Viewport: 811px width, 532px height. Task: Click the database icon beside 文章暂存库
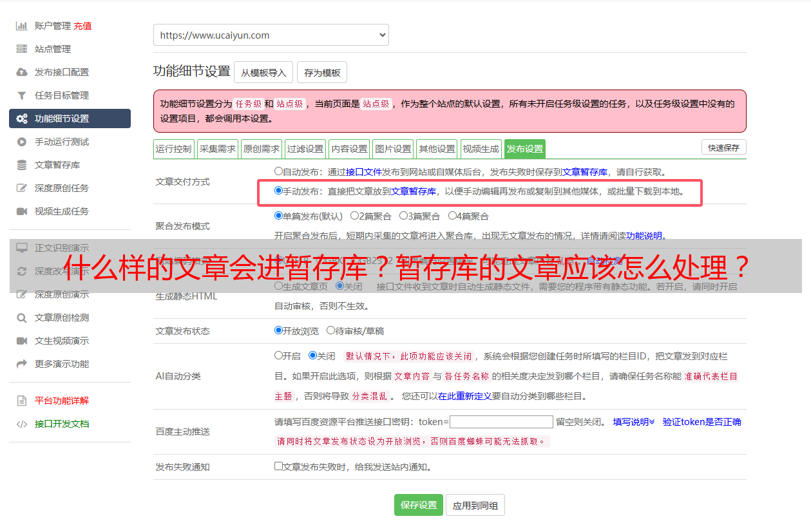(22, 165)
